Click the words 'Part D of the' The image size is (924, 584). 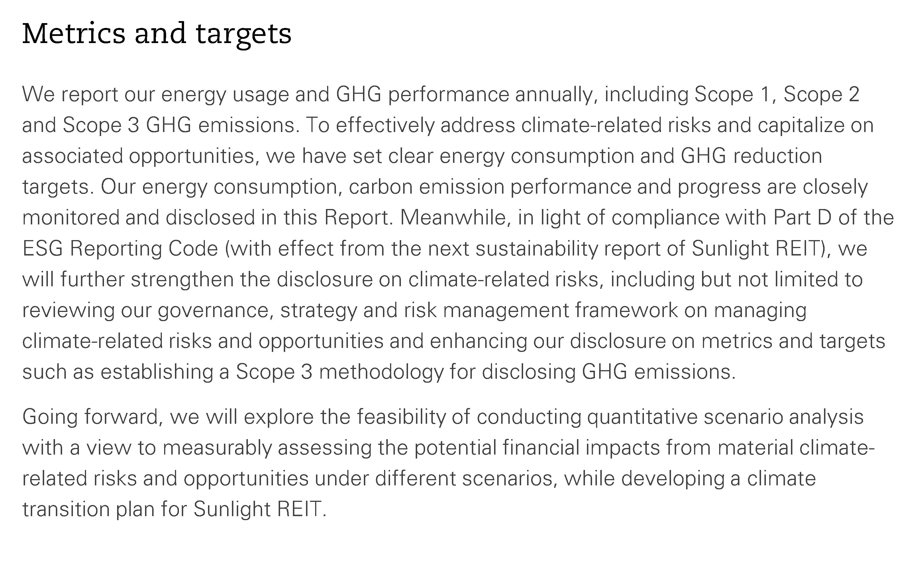click(x=834, y=218)
